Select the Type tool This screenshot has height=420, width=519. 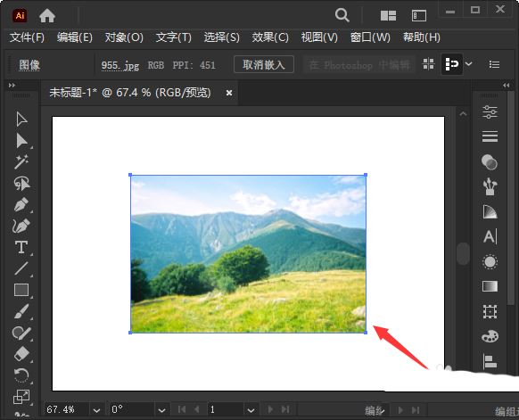pyautogui.click(x=21, y=247)
